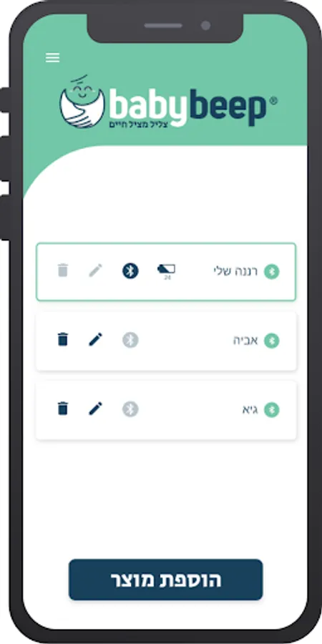Edit the אביה device name with pencil
This screenshot has width=322, height=644.
(95, 340)
